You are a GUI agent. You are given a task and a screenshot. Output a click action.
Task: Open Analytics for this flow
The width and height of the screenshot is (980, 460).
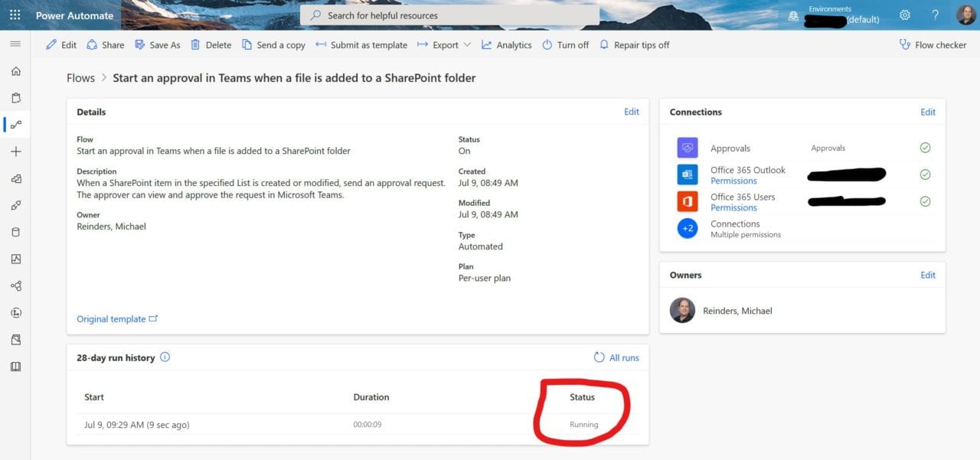click(506, 45)
